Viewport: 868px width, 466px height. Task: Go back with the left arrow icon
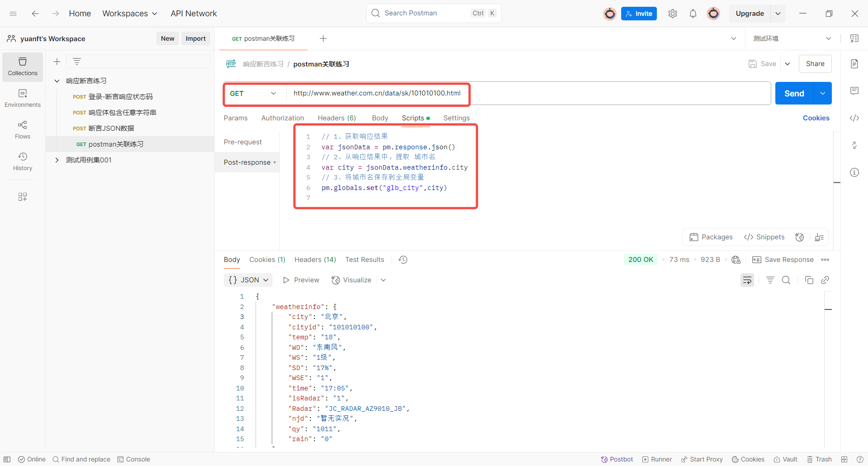pos(35,14)
